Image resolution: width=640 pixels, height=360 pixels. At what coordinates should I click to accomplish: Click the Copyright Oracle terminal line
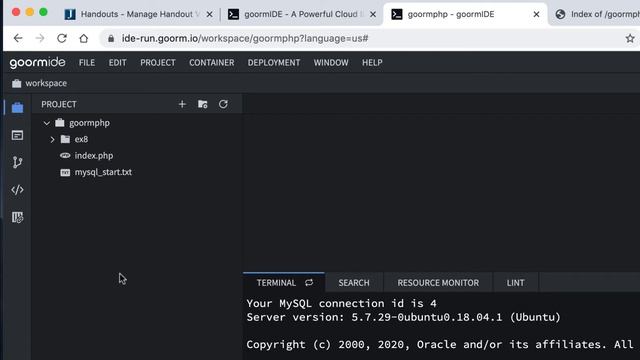[440, 344]
